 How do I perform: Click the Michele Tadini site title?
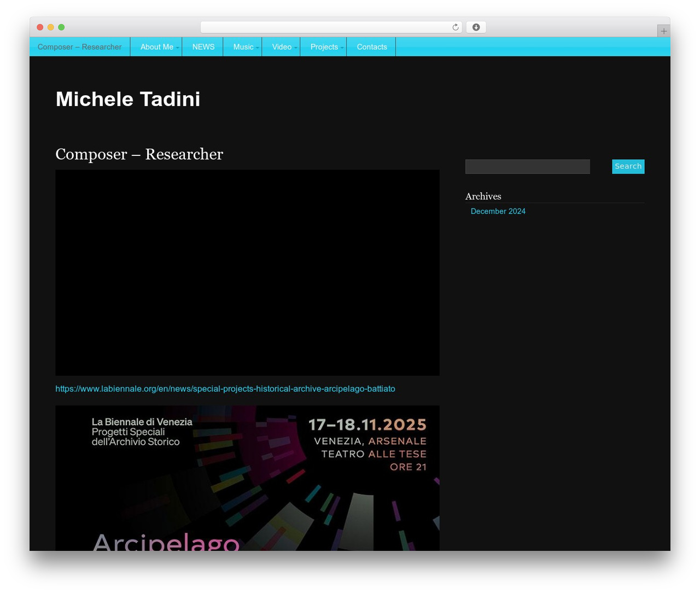point(128,99)
